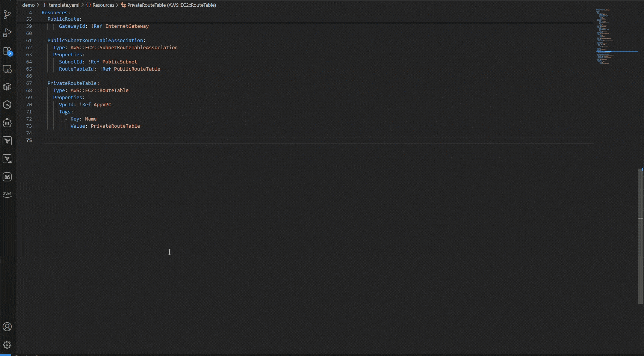Open the Run and Debug view
The height and width of the screenshot is (356, 644).
7,33
